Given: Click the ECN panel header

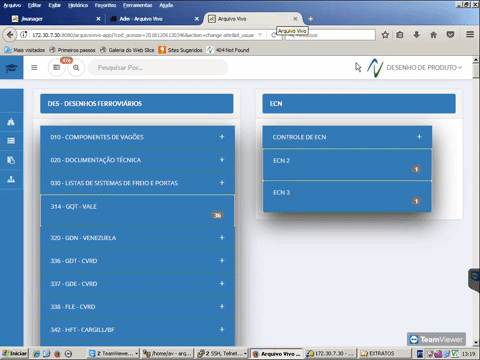Looking at the screenshot, I should pyautogui.click(x=359, y=104).
